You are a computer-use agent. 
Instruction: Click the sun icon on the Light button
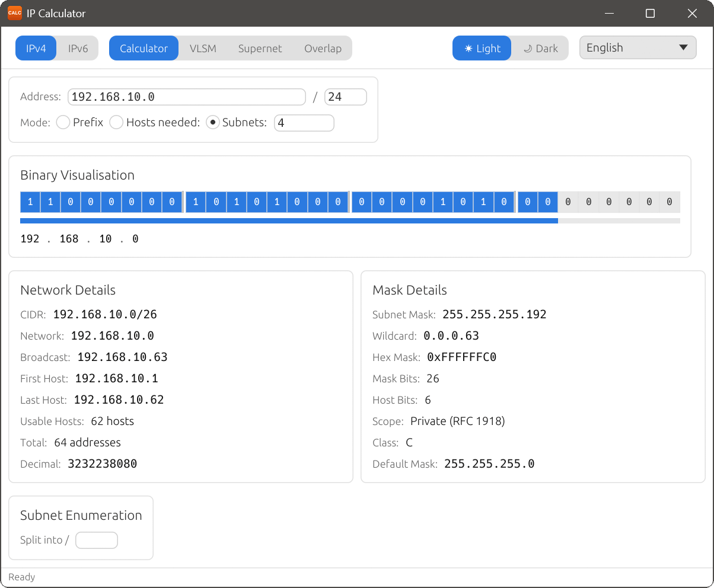pos(468,48)
